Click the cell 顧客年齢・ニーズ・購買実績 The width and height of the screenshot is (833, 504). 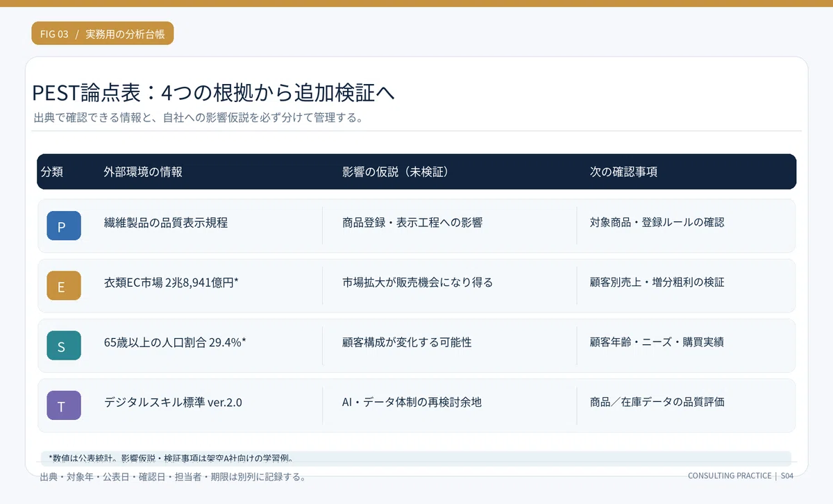click(657, 342)
